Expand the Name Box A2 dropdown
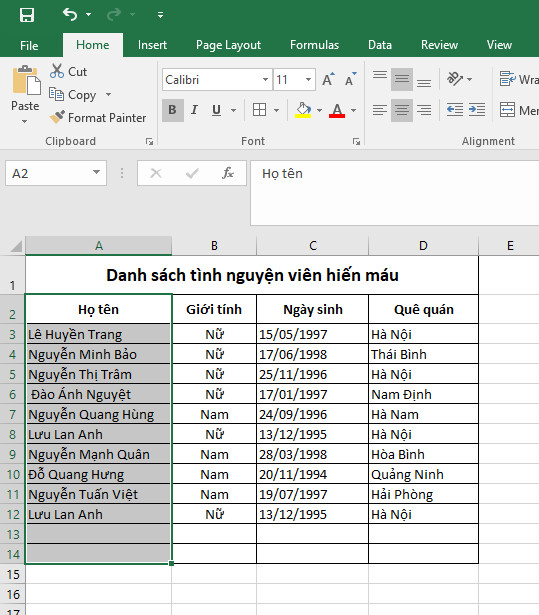 click(97, 173)
